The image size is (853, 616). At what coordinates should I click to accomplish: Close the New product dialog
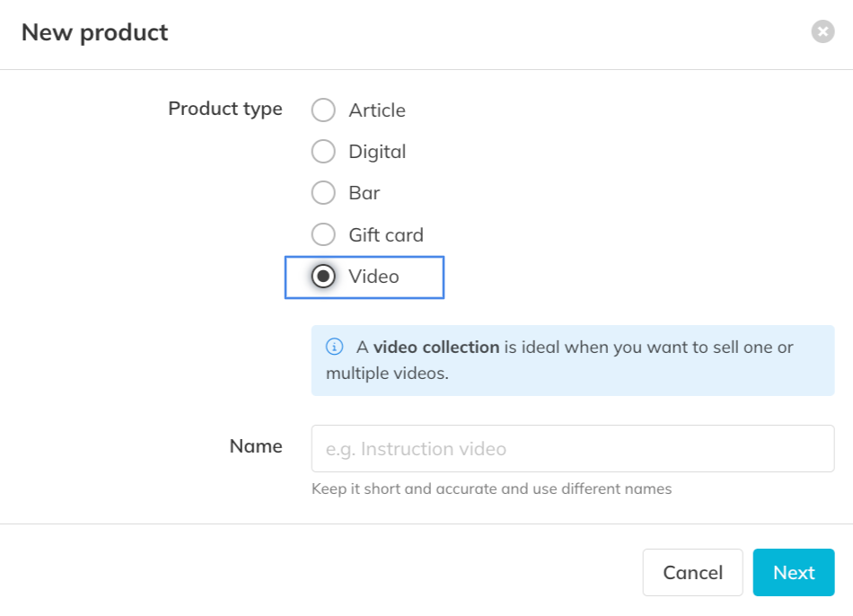(x=822, y=32)
